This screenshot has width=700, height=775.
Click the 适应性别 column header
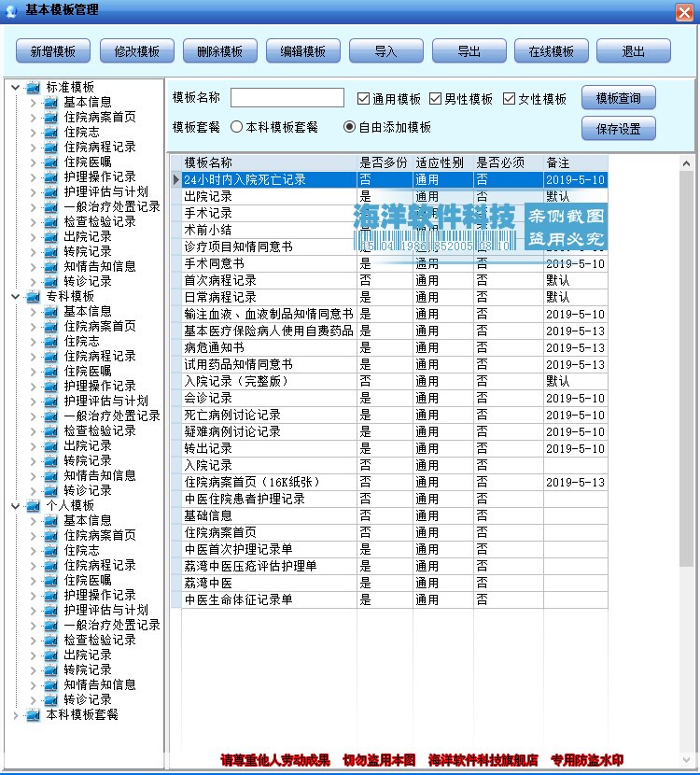443,162
